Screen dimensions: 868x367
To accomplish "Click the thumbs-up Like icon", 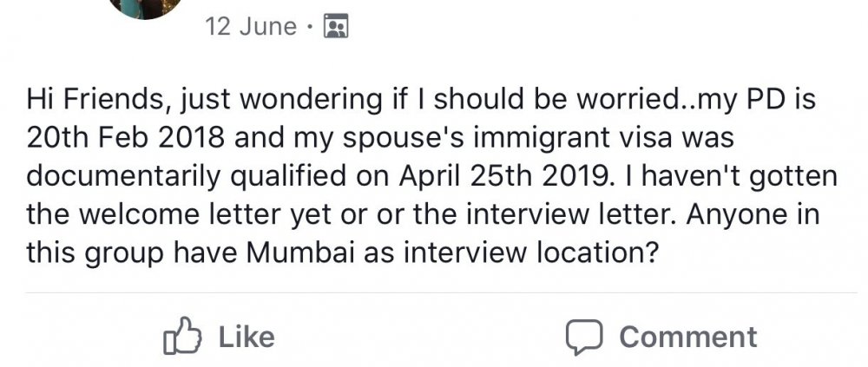I will pos(180,337).
